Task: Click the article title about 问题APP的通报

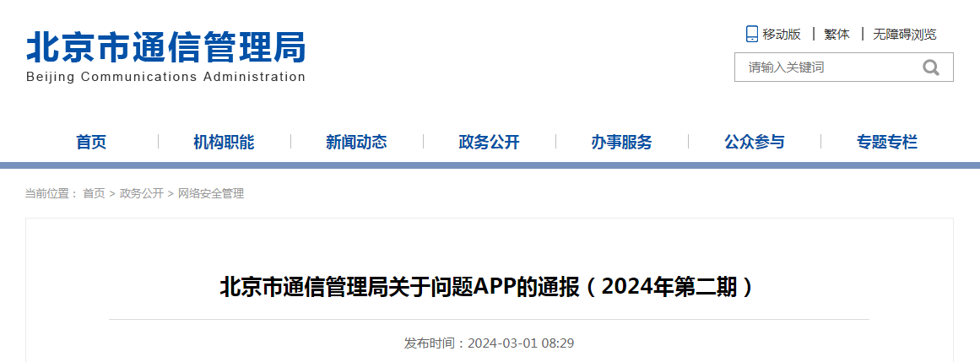Action: 489,288
